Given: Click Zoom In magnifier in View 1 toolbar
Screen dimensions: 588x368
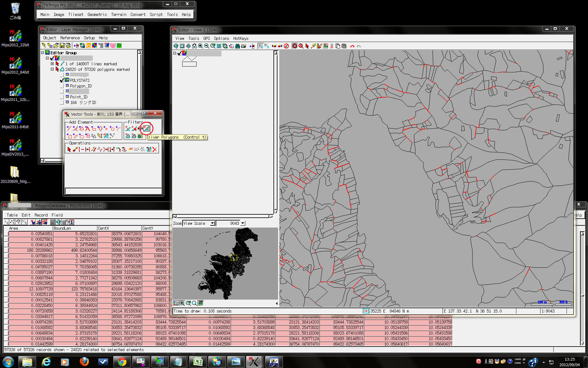Looking at the screenshot, I should tap(201, 46).
